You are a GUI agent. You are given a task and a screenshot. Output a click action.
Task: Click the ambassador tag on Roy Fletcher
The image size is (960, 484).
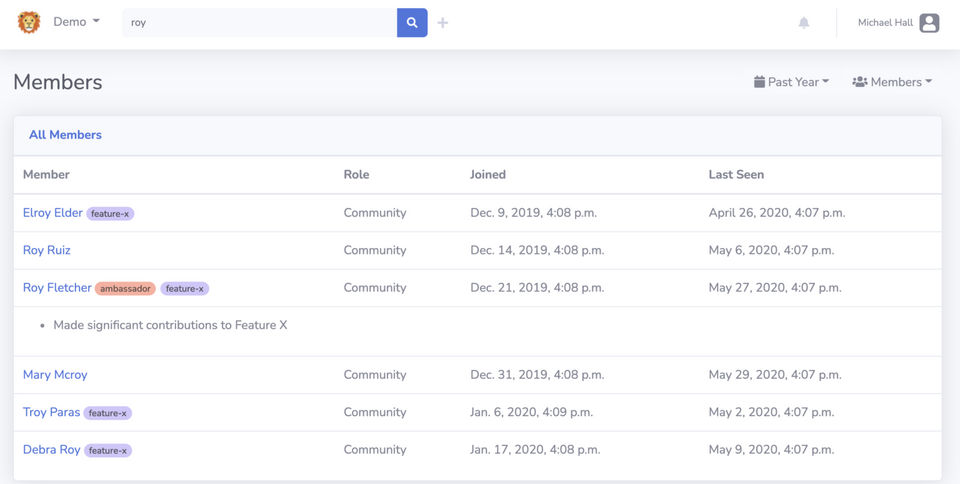tap(125, 288)
